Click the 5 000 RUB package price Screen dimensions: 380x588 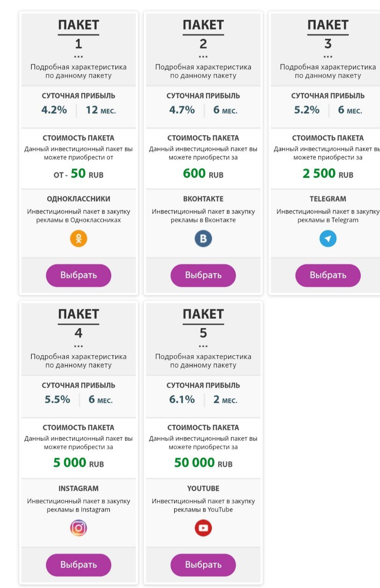tap(79, 463)
